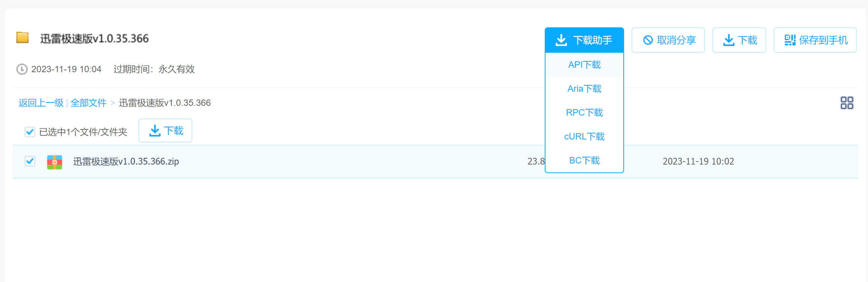Open the 全部文件 breadcrumb link
Image resolution: width=868 pixels, height=282 pixels.
88,103
